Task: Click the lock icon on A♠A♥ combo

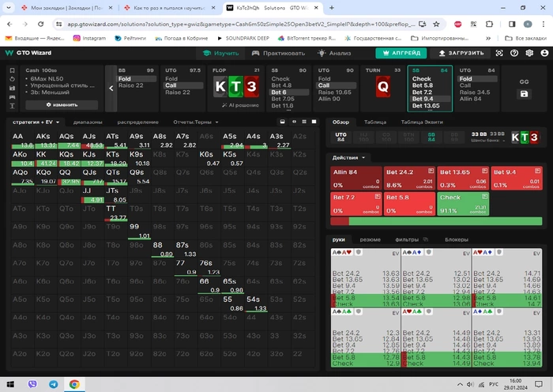Action: pos(359,252)
